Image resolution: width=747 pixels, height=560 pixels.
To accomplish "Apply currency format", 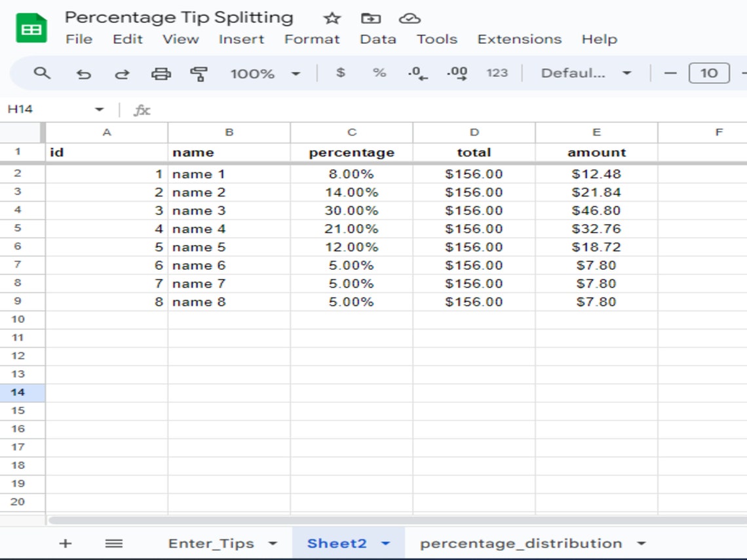I will coord(340,73).
